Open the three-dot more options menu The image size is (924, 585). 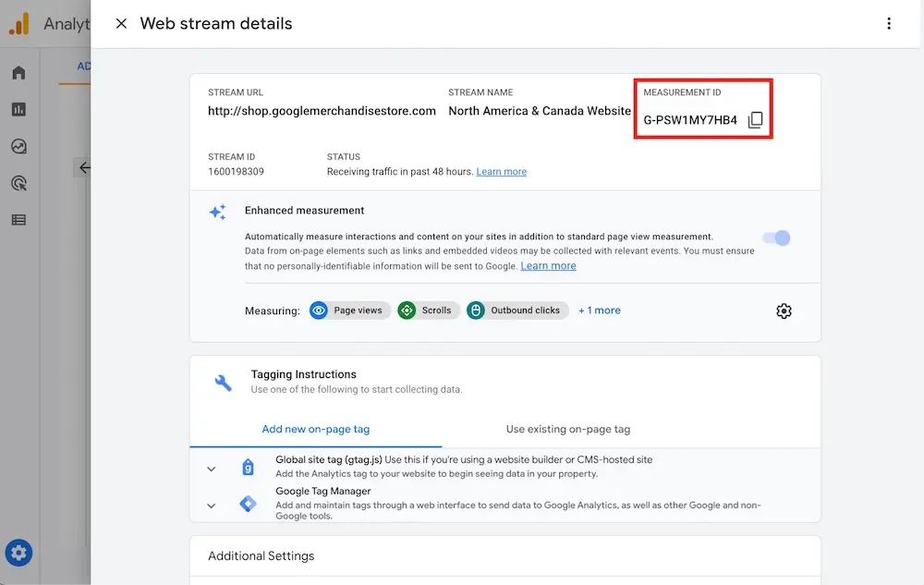click(889, 23)
